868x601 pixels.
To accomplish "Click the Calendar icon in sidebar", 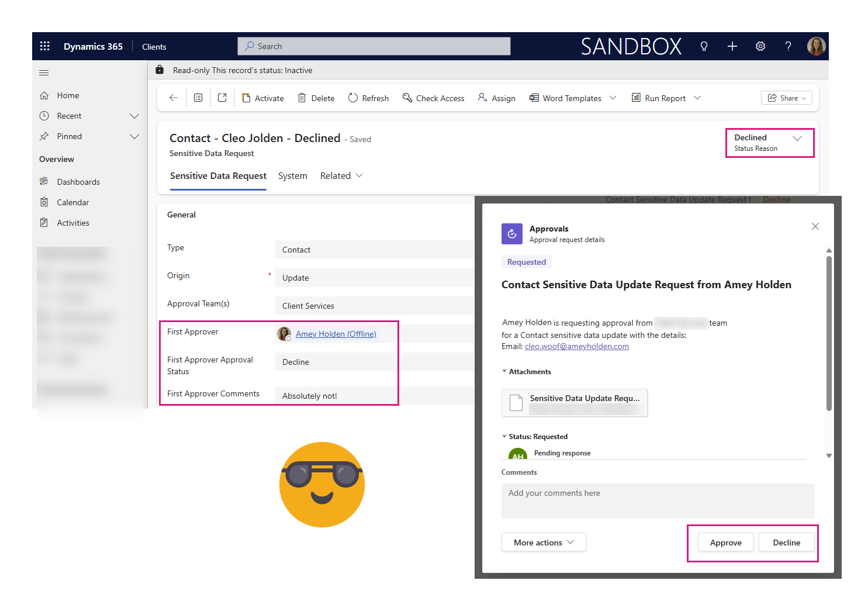I will point(44,202).
